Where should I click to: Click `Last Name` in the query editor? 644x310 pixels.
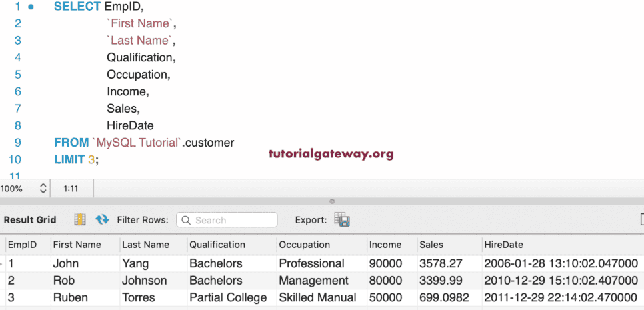[139, 41]
